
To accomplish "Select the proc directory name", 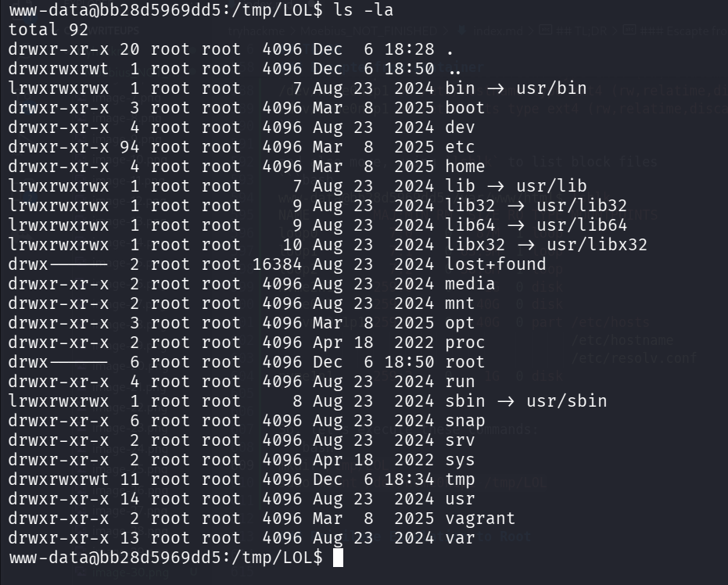I will 464,343.
